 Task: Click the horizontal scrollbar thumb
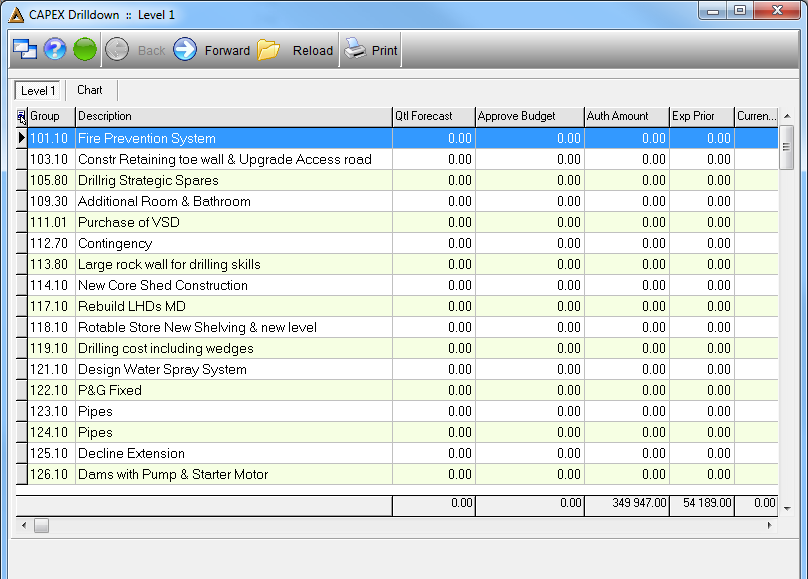pyautogui.click(x=42, y=525)
